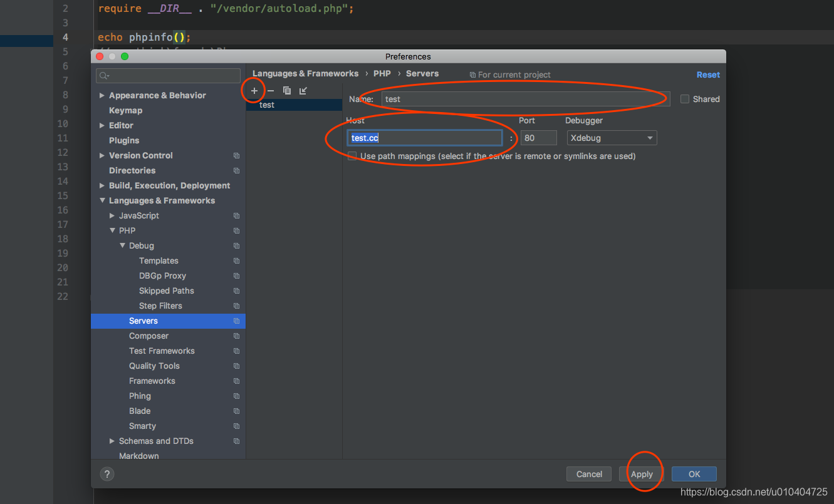Click the Reset link
Image resolution: width=834 pixels, height=504 pixels.
coord(708,75)
